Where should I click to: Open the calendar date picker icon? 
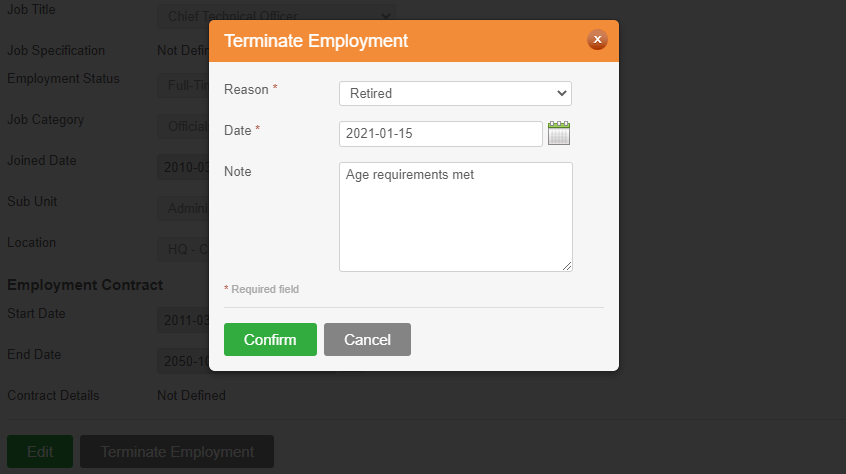tap(558, 133)
